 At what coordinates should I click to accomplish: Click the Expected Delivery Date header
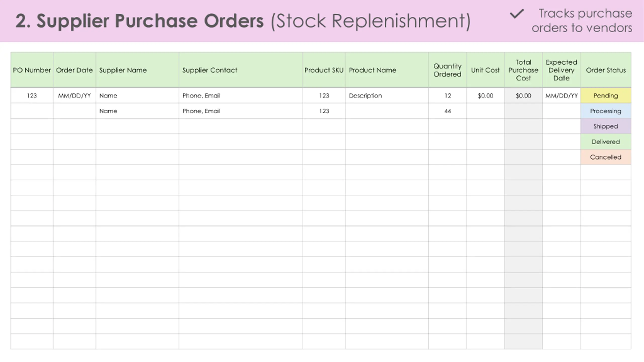pos(561,70)
